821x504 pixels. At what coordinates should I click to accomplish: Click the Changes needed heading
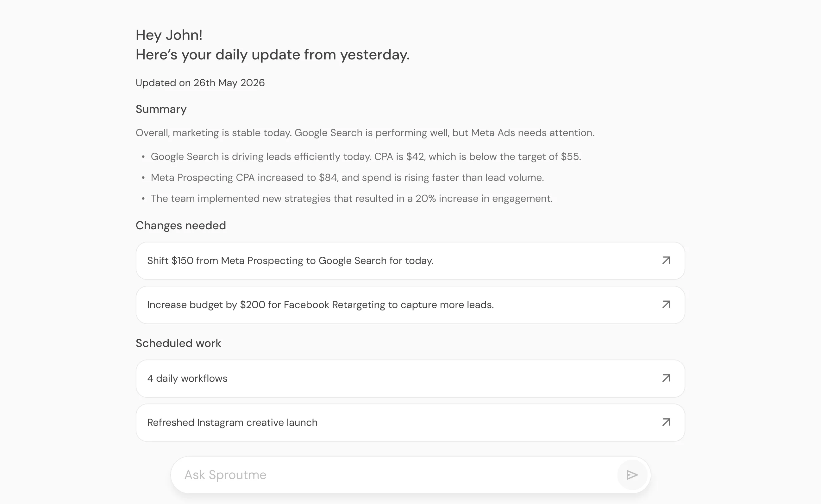181,225
